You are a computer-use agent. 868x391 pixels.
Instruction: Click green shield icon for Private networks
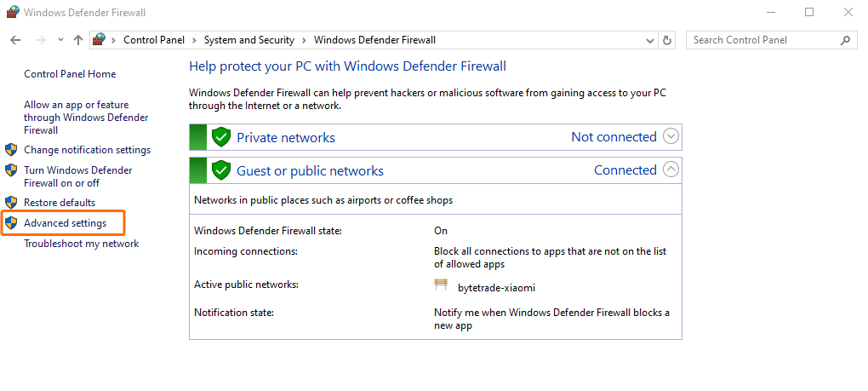click(221, 137)
